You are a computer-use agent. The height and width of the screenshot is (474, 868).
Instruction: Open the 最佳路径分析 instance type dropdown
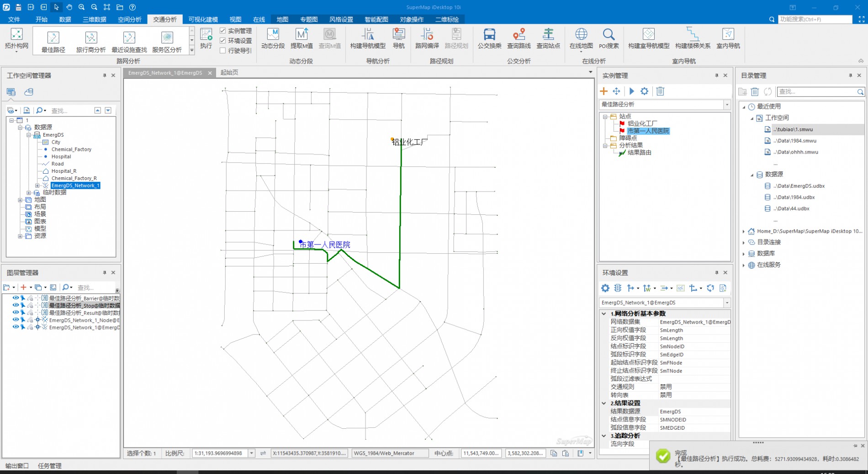tap(727, 105)
